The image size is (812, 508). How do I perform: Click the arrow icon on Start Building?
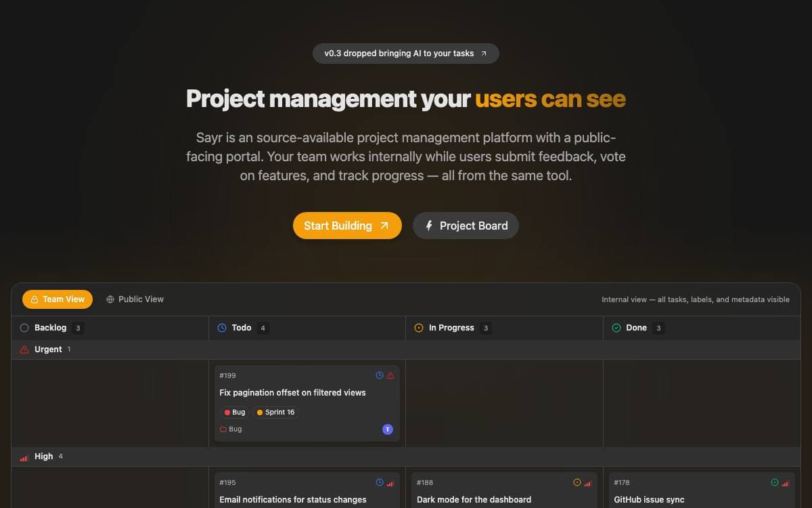[x=384, y=226]
